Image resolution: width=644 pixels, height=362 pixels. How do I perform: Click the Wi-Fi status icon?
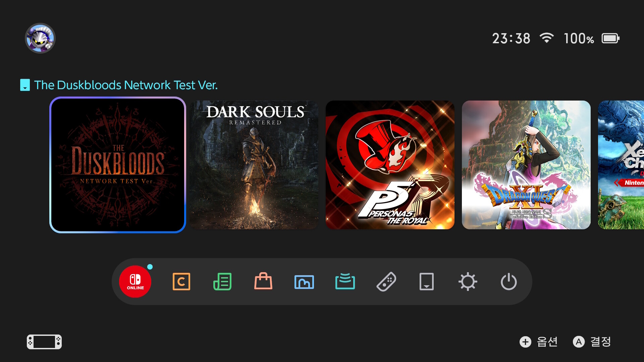coord(547,38)
